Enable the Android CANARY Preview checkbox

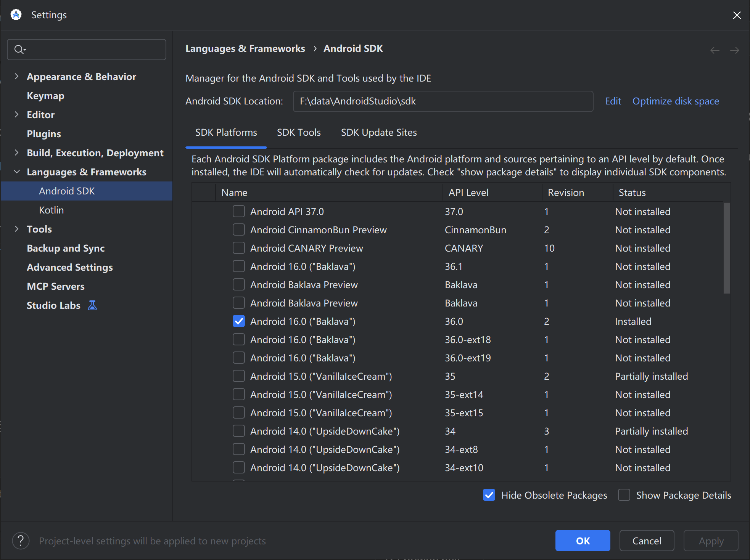[239, 248]
